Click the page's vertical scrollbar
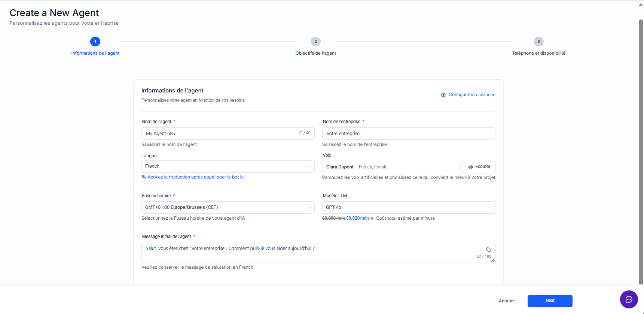Image resolution: width=644 pixels, height=314 pixels. point(641,150)
